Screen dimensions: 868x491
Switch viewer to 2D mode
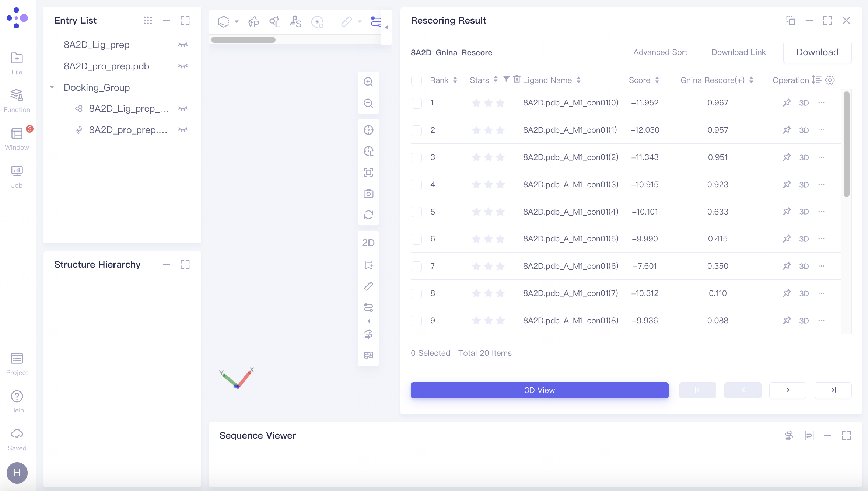pos(368,243)
